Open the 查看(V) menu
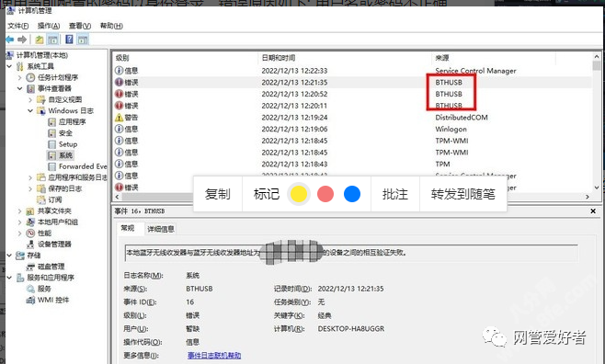605x364 pixels. 80,26
